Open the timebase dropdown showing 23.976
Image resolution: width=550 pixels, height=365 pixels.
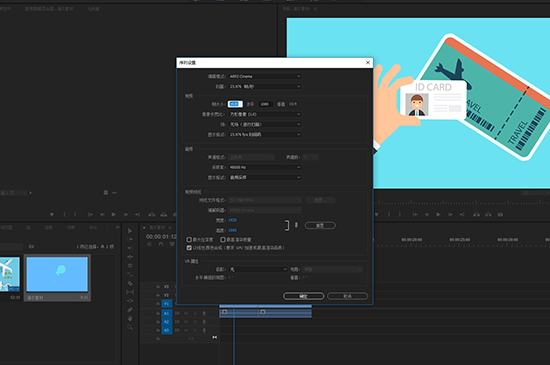pyautogui.click(x=264, y=86)
